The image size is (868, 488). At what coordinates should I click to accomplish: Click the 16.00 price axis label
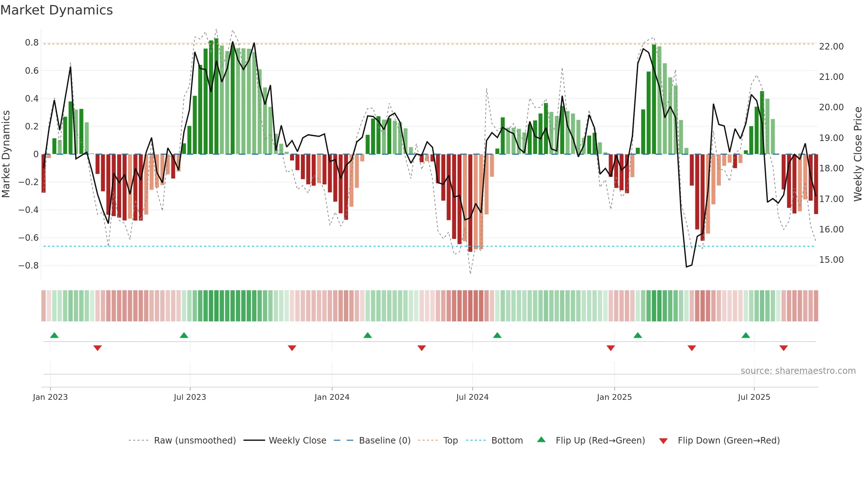point(831,229)
